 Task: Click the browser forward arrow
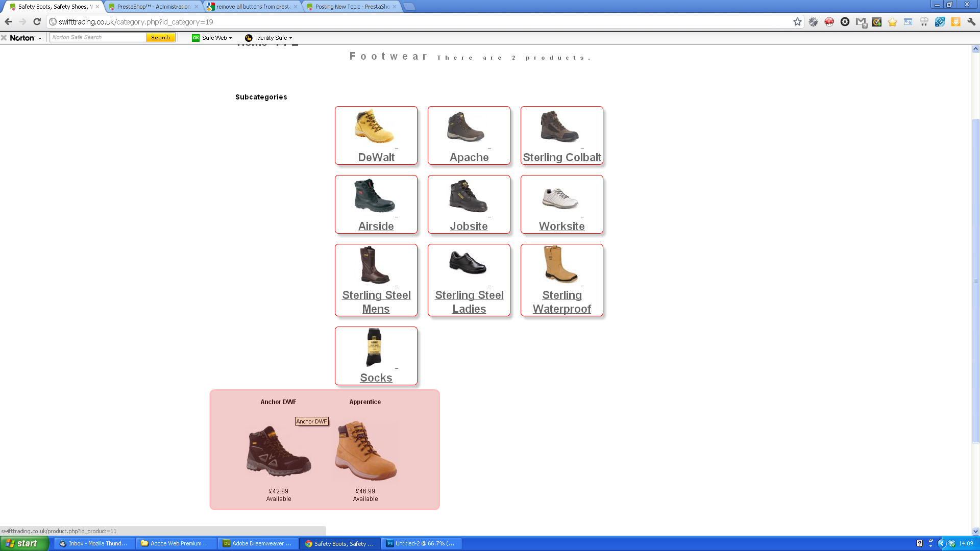pyautogui.click(x=22, y=21)
